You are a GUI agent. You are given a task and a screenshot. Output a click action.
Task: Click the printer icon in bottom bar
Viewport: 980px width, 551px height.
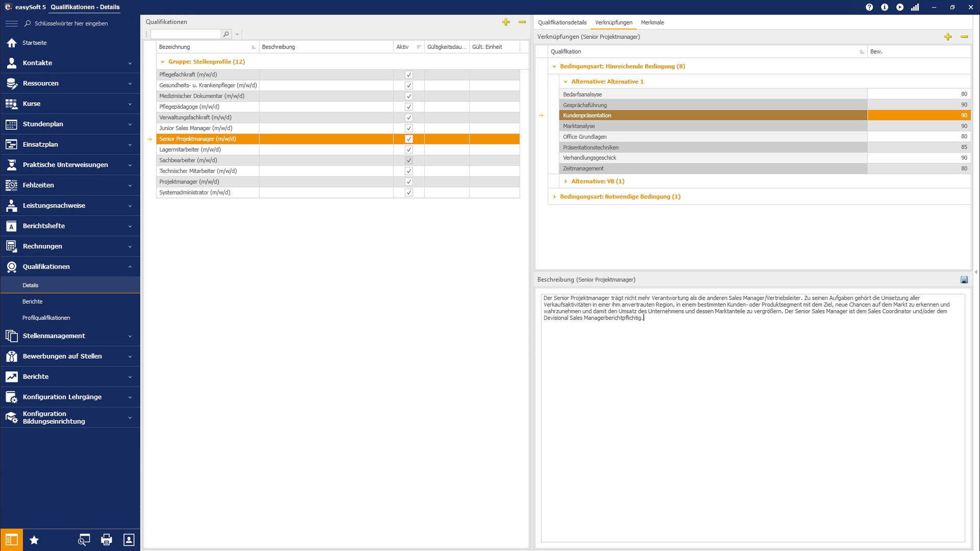click(x=106, y=540)
